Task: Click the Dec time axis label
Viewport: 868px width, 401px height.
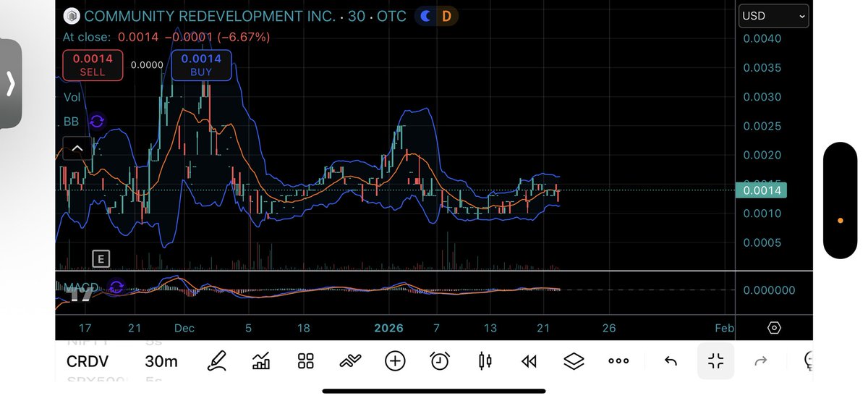Action: pyautogui.click(x=184, y=328)
